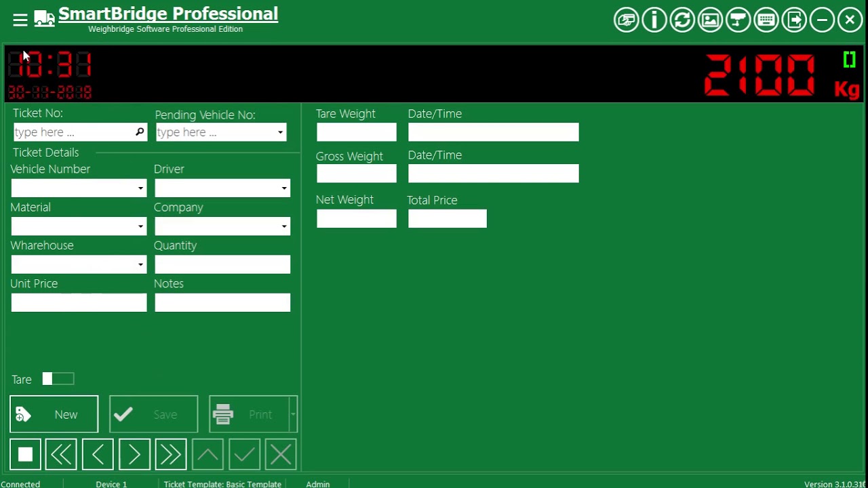Click the red clock time display
This screenshot has width=868, height=488.
pyautogui.click(x=50, y=65)
